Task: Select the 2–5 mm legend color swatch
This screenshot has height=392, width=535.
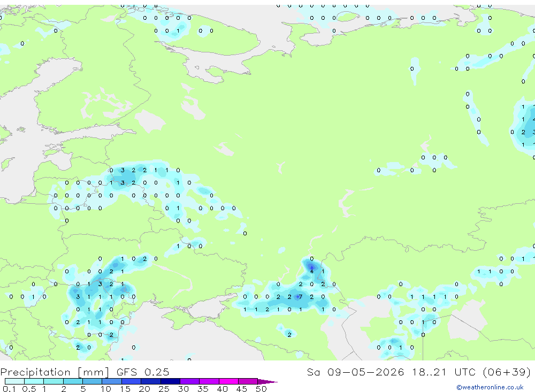Action: coord(73,381)
